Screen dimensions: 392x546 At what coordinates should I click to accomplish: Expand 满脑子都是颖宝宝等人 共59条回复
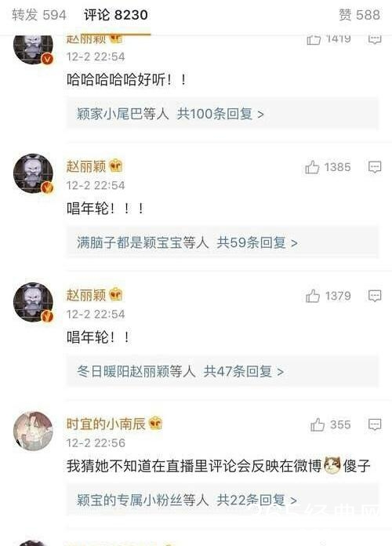click(223, 242)
